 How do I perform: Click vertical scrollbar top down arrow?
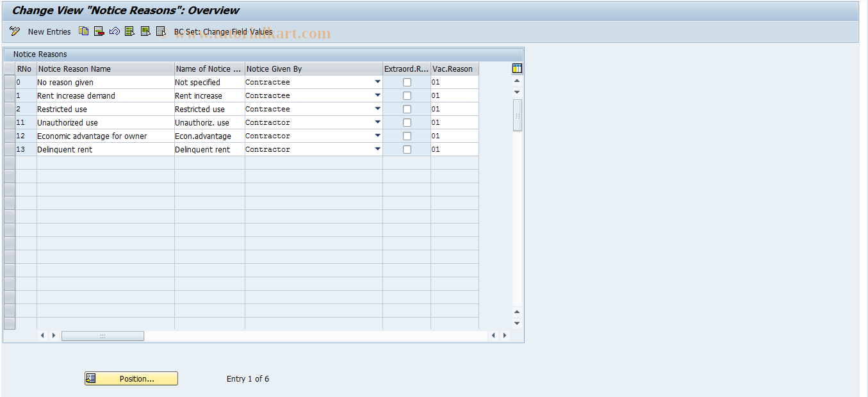tap(517, 92)
